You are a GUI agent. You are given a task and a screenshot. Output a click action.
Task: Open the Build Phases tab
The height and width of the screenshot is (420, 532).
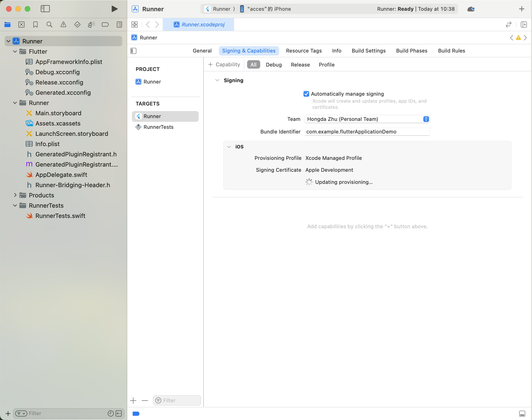click(x=412, y=51)
